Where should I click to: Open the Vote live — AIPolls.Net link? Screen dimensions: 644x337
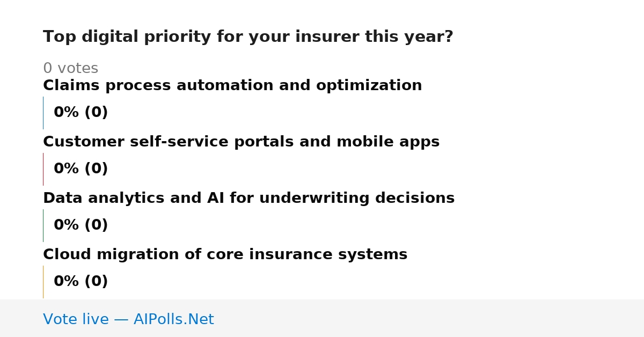click(128, 320)
